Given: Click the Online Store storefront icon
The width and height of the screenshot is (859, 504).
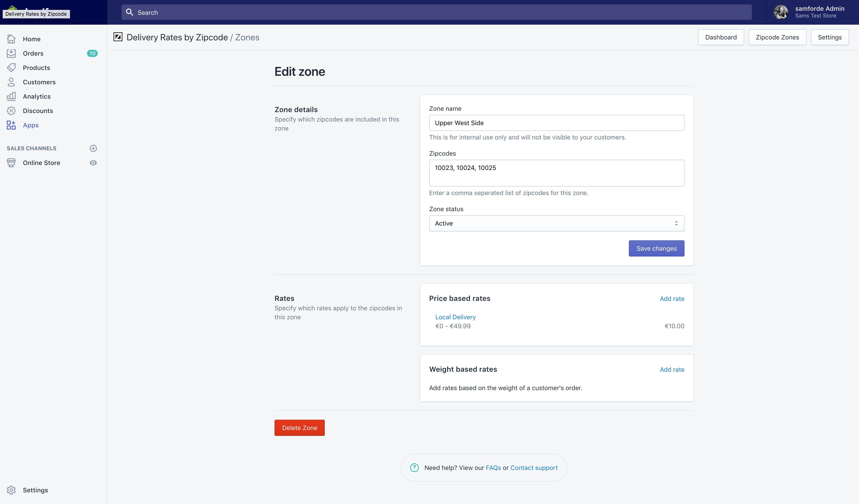Looking at the screenshot, I should point(11,163).
